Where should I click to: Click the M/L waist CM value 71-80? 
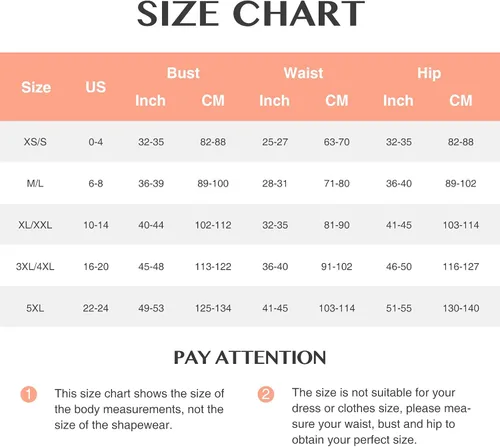[337, 183]
